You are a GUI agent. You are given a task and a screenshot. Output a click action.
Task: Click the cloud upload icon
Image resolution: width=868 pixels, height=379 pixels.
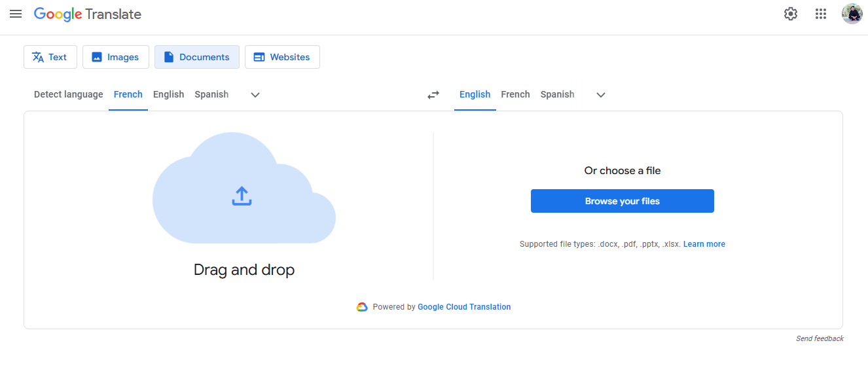click(x=242, y=196)
